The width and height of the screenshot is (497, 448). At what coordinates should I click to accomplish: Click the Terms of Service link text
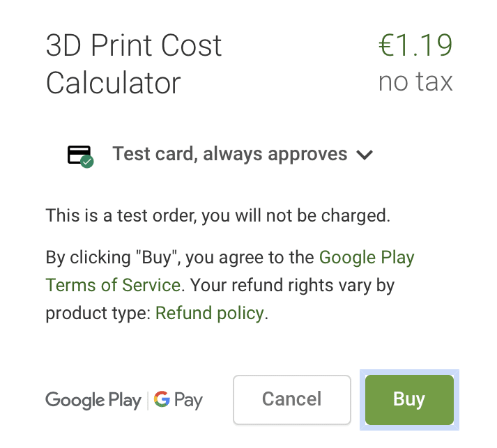[x=113, y=285]
